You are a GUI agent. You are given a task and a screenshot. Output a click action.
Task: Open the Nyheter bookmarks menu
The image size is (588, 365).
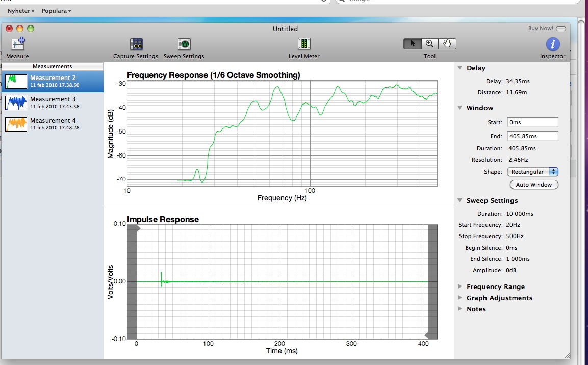pos(21,11)
